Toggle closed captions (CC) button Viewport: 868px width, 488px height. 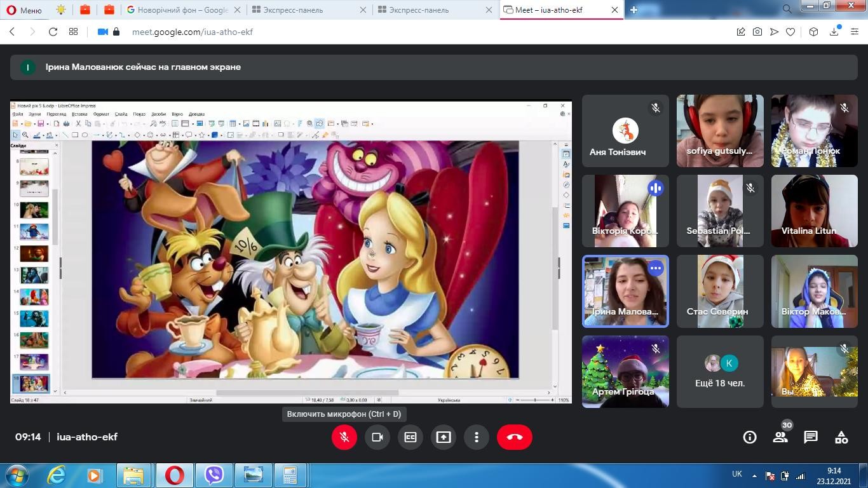(x=410, y=437)
